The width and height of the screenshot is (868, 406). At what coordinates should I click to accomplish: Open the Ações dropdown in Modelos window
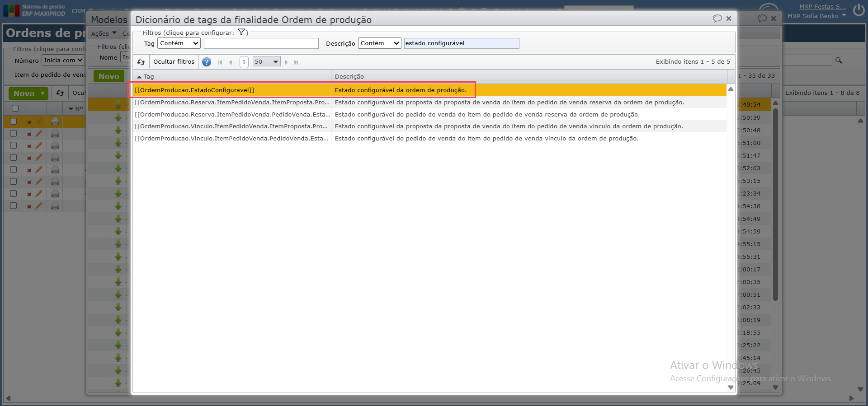104,33
